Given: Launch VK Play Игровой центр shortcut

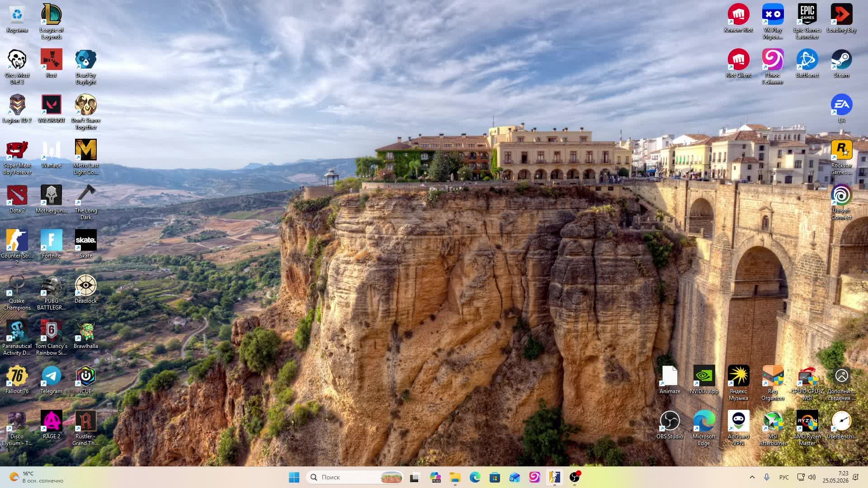Looking at the screenshot, I should [x=773, y=22].
